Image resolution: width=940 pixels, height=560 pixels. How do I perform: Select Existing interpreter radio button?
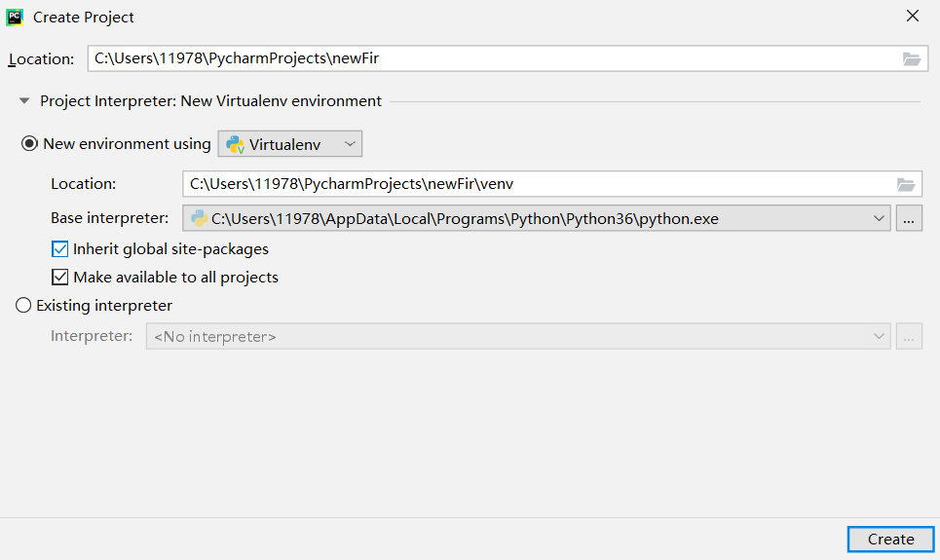pos(23,305)
